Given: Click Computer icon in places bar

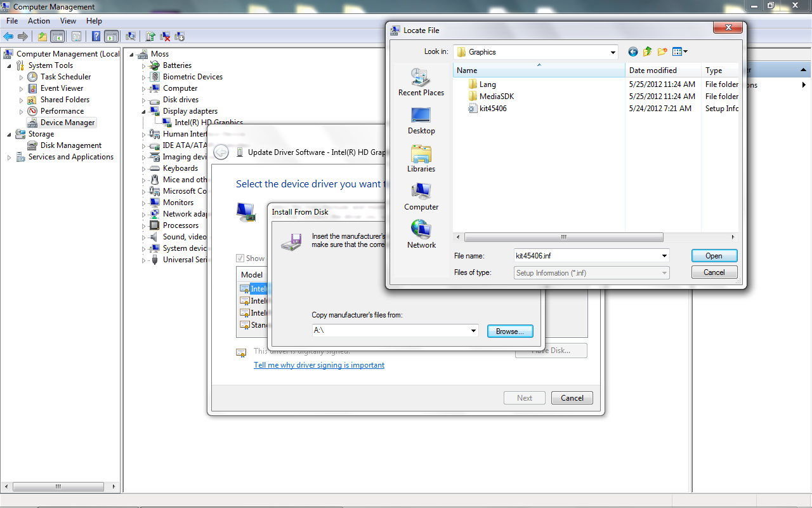Looking at the screenshot, I should point(421,197).
